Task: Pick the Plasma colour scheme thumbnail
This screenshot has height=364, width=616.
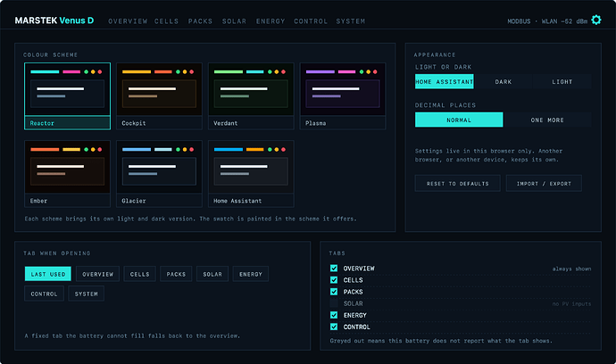Action: click(343, 95)
